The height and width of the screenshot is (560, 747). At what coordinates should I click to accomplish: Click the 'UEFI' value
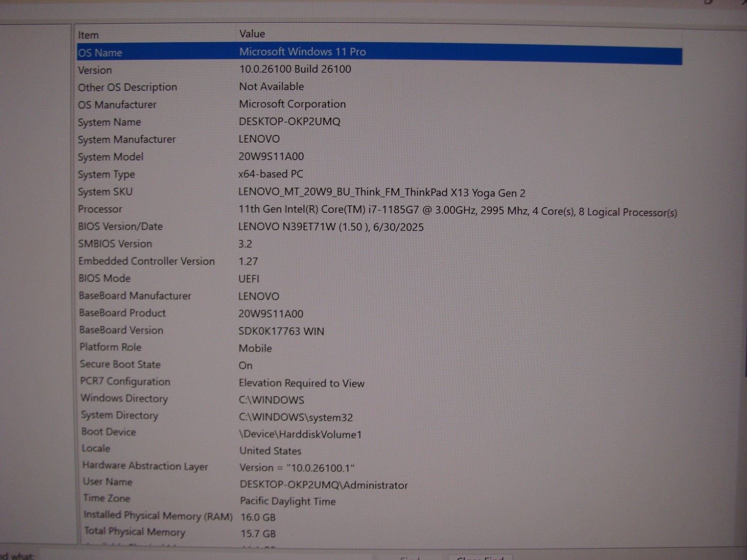click(249, 279)
